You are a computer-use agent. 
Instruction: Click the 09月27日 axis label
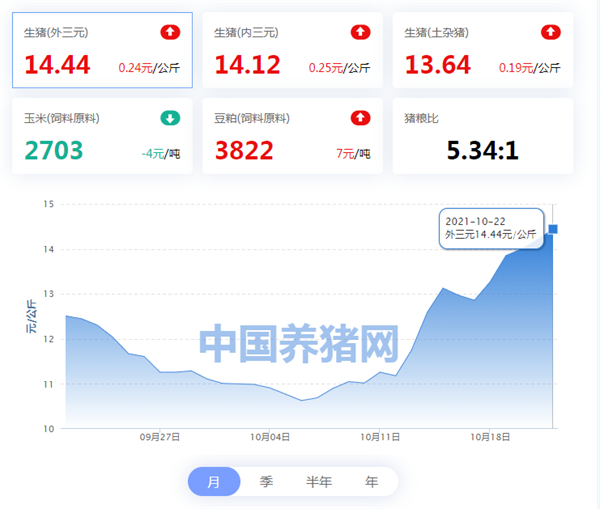pyautogui.click(x=160, y=437)
